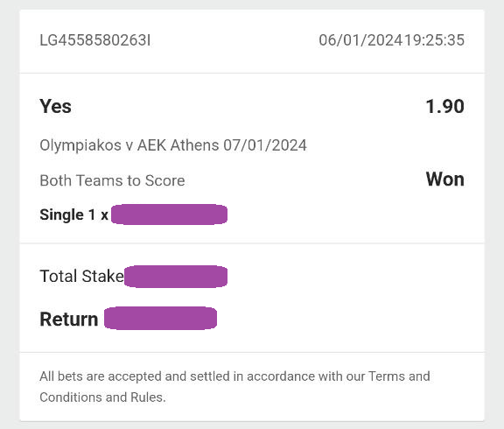Click the Won status label
The image size is (504, 429).
(x=444, y=179)
